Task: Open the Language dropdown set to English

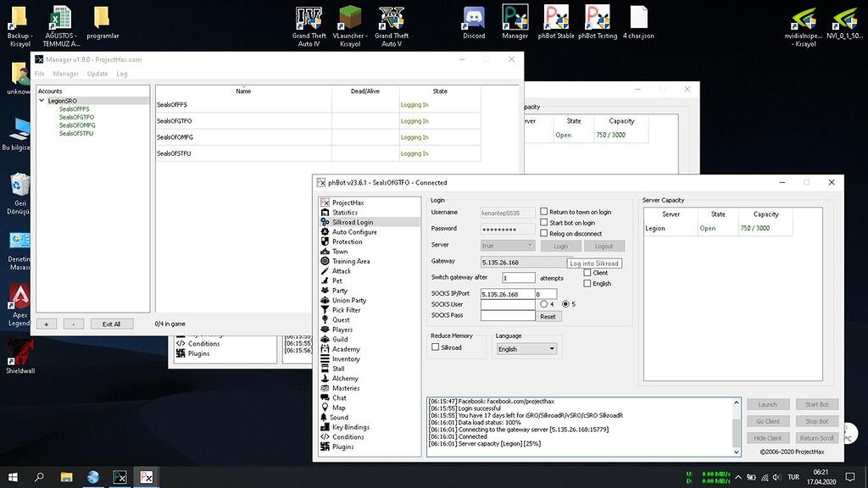Action: 526,348
